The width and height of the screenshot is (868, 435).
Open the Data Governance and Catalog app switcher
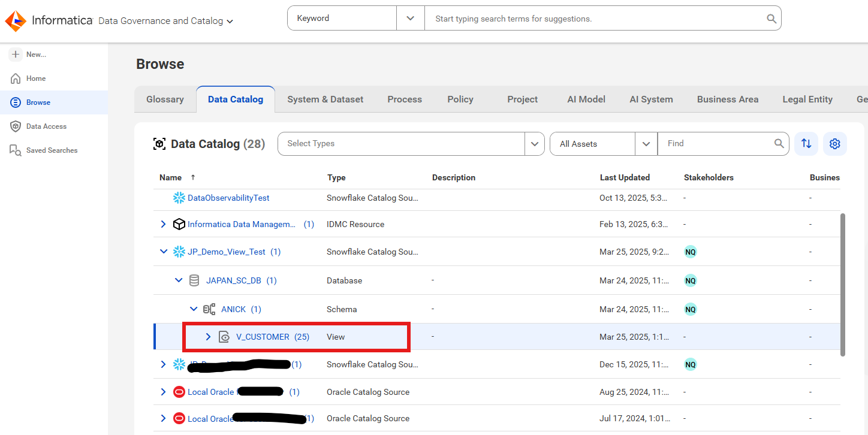[x=165, y=21]
